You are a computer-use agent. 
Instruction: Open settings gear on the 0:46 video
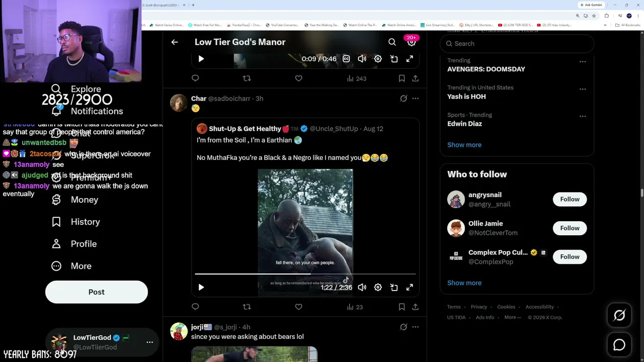pos(378,59)
